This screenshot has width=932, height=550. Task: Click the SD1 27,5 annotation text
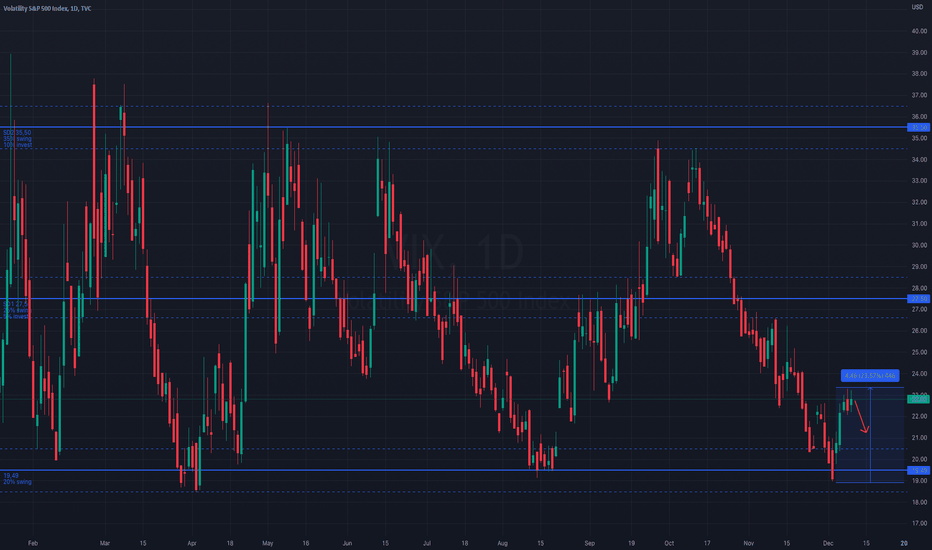(15, 304)
